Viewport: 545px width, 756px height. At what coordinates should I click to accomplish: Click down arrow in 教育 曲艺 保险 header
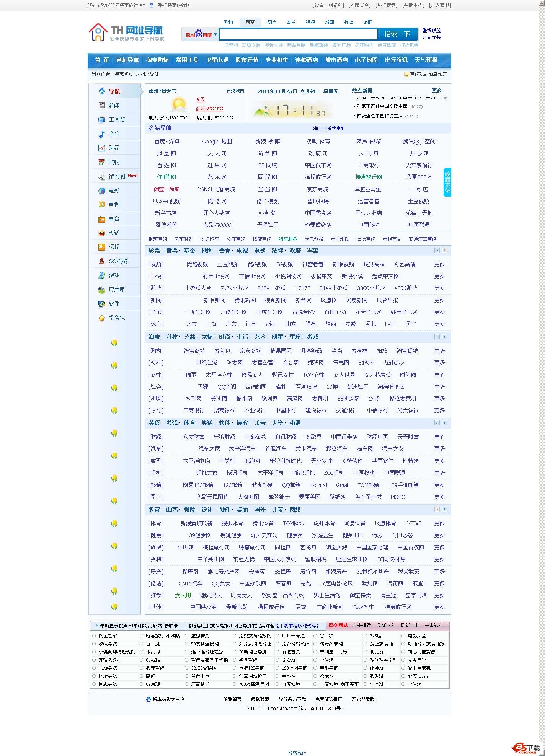pos(437,509)
